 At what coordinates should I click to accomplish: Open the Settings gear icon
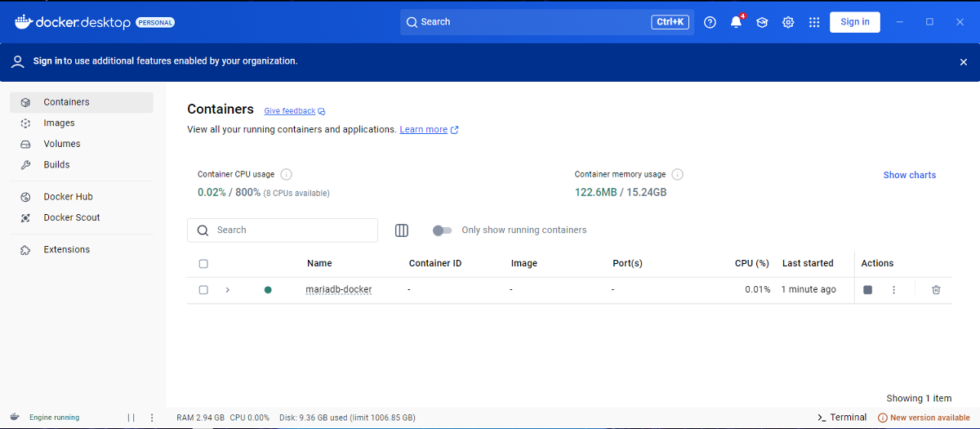coord(788,22)
